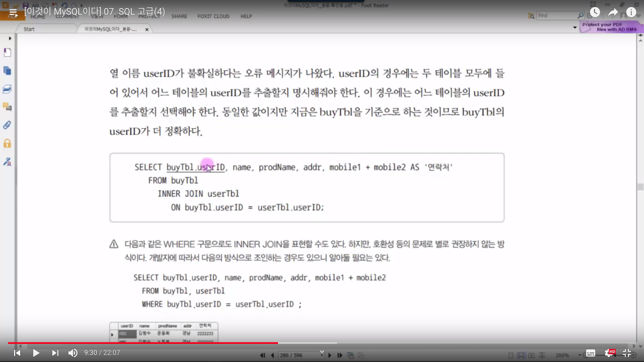Open the Security lock panel
The image size is (644, 362).
(7, 143)
